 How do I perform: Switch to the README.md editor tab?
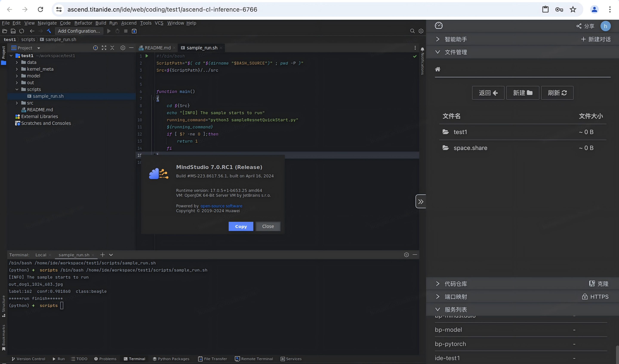click(x=157, y=48)
